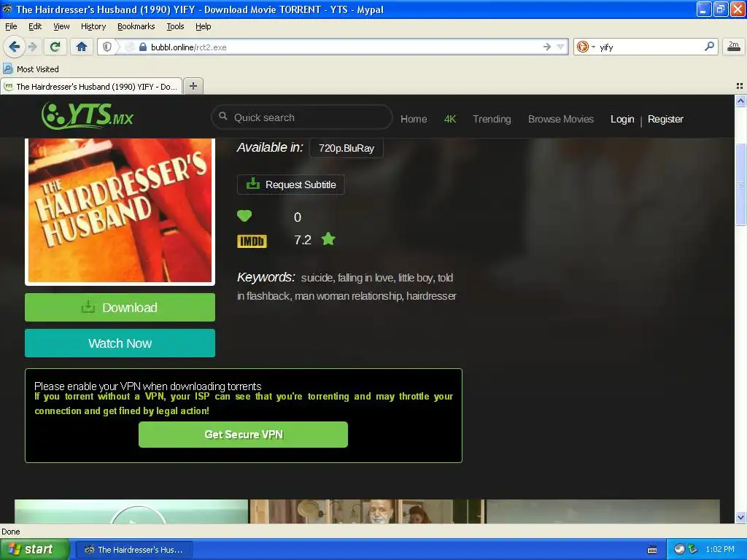Open the File menu

11,26
